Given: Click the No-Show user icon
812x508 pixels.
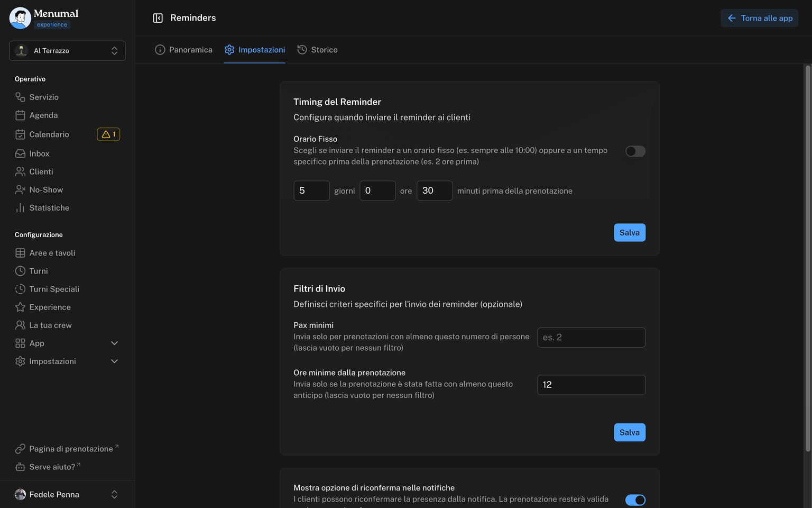Looking at the screenshot, I should [20, 189].
